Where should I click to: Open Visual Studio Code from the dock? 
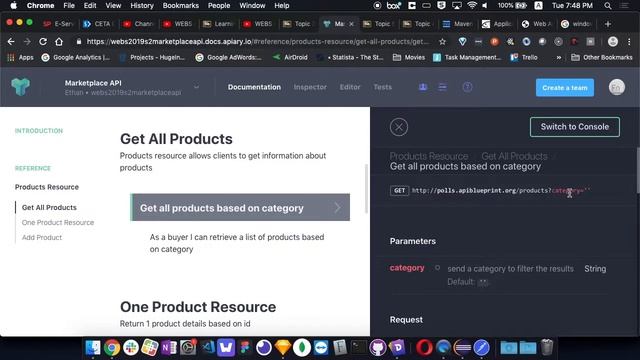point(207,348)
